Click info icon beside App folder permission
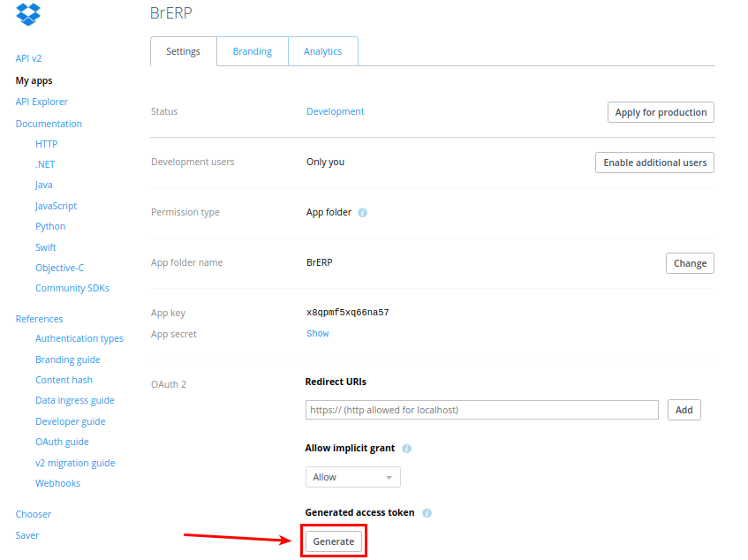This screenshot has height=560, width=748. tap(362, 213)
